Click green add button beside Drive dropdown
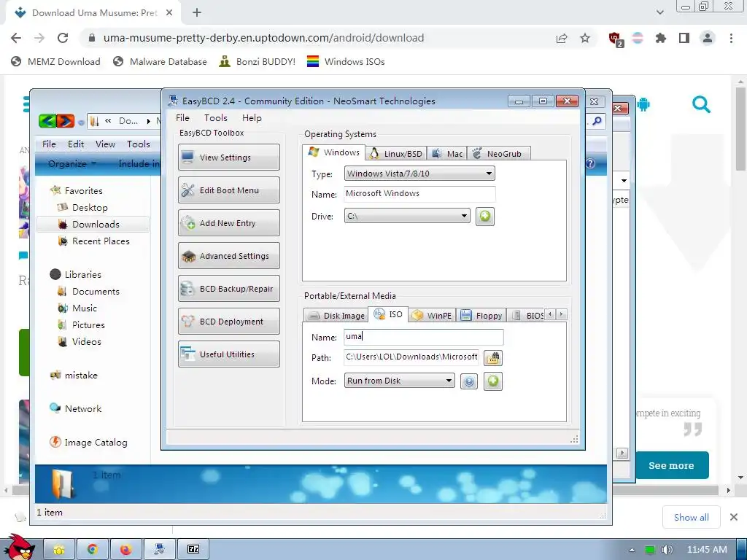This screenshot has height=560, width=747. click(x=485, y=216)
